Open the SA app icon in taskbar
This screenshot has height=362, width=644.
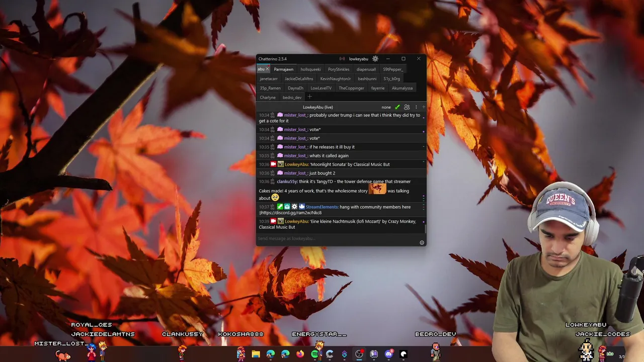coord(374,354)
